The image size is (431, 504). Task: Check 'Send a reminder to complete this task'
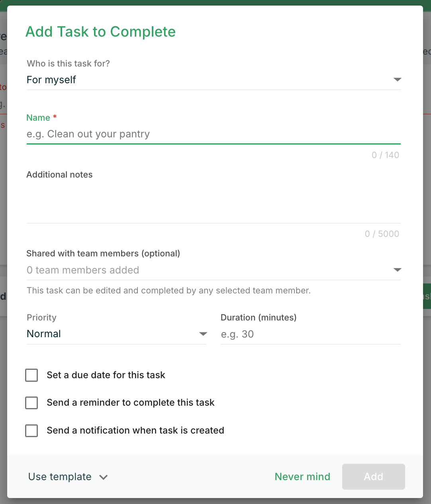(31, 403)
